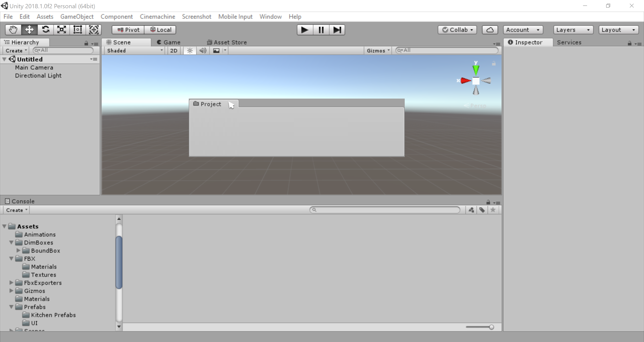The height and width of the screenshot is (342, 644).
Task: Click the Hierarchy search field
Action: [x=65, y=50]
